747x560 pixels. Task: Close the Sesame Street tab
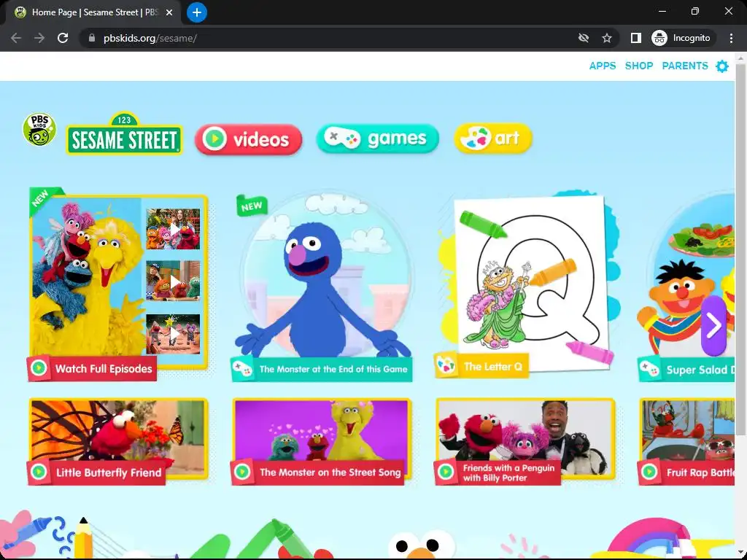(169, 12)
